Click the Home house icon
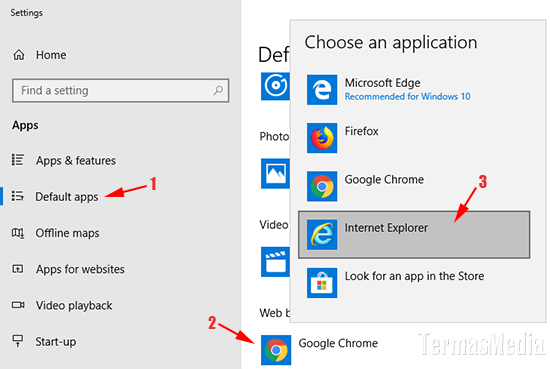Image resolution: width=550 pixels, height=369 pixels. (19, 55)
